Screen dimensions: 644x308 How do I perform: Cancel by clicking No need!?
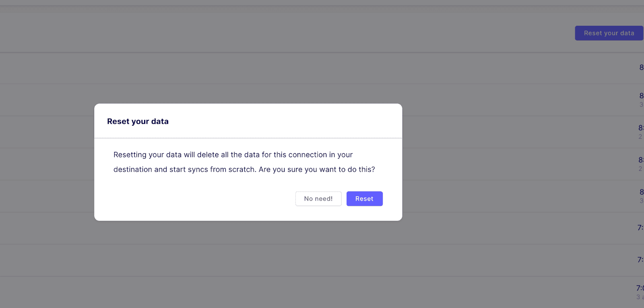[x=318, y=199]
